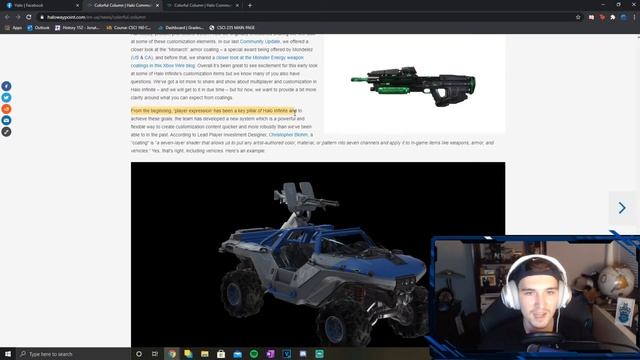This screenshot has width=640, height=360.
Task: Open the sticky notes icon on the taskbar
Action: 188,354
